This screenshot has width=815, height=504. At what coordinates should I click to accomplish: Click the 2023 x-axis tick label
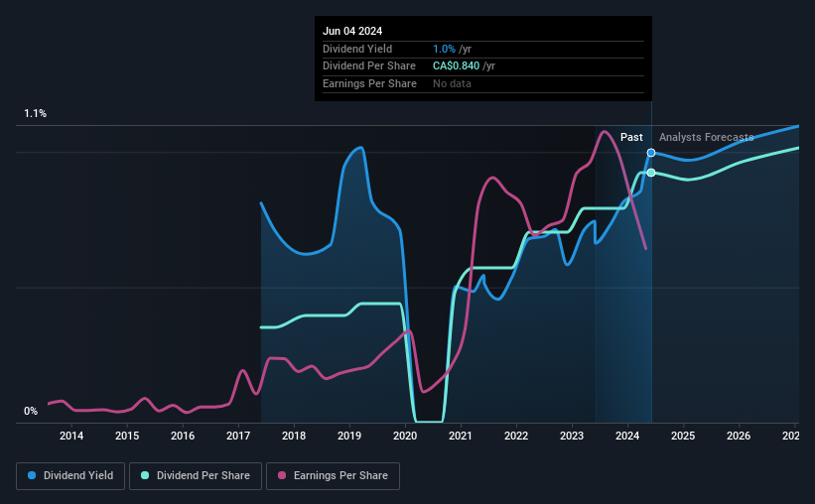(x=572, y=436)
